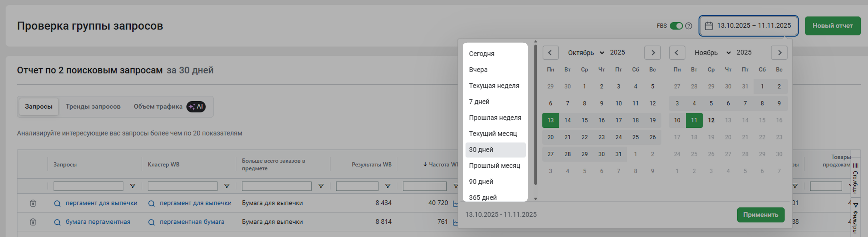Open filter icon for Запросы column
This screenshot has height=237, width=868.
(133, 186)
